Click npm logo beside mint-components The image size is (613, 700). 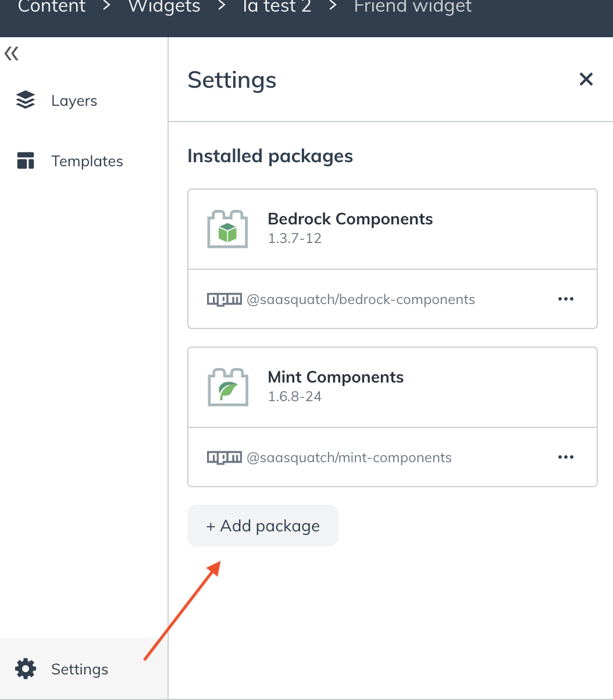(x=224, y=458)
